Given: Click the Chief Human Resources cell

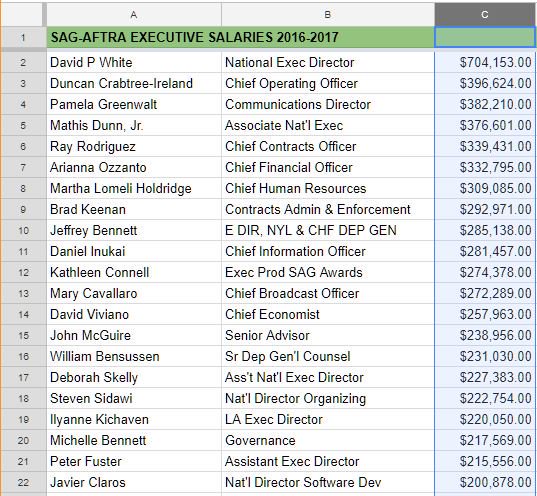Looking at the screenshot, I should (x=328, y=188).
